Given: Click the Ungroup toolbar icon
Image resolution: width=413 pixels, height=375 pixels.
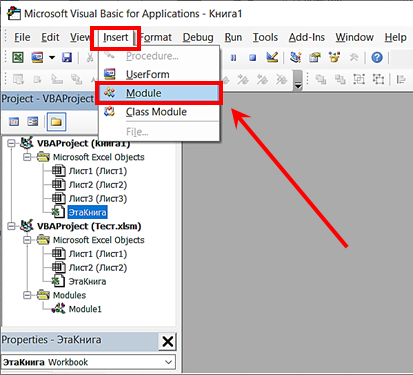Looking at the screenshot, I should 378,79.
